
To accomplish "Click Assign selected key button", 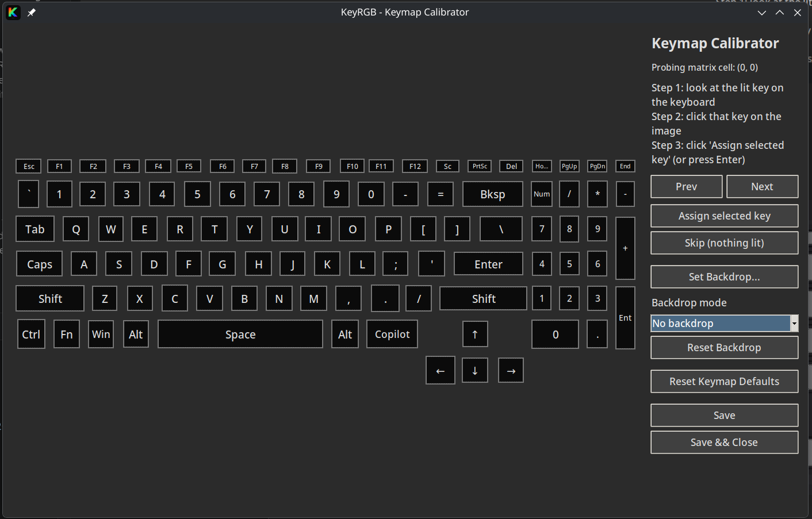I will [x=725, y=216].
